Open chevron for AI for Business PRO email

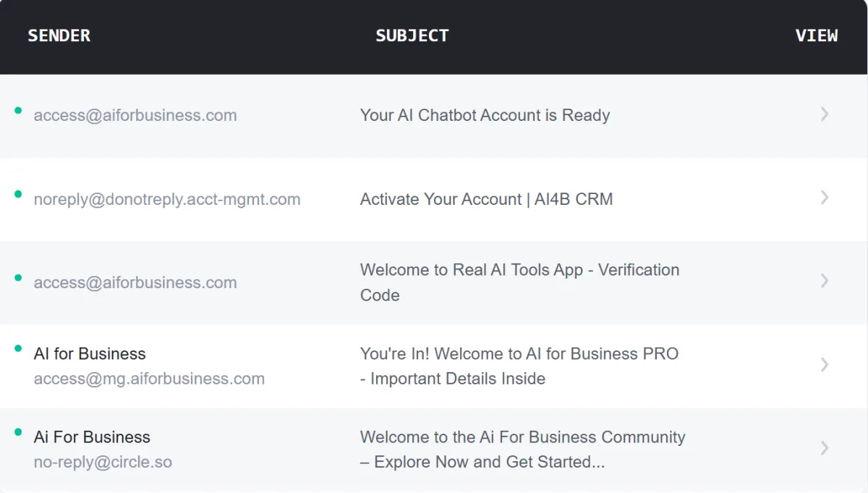tap(825, 365)
